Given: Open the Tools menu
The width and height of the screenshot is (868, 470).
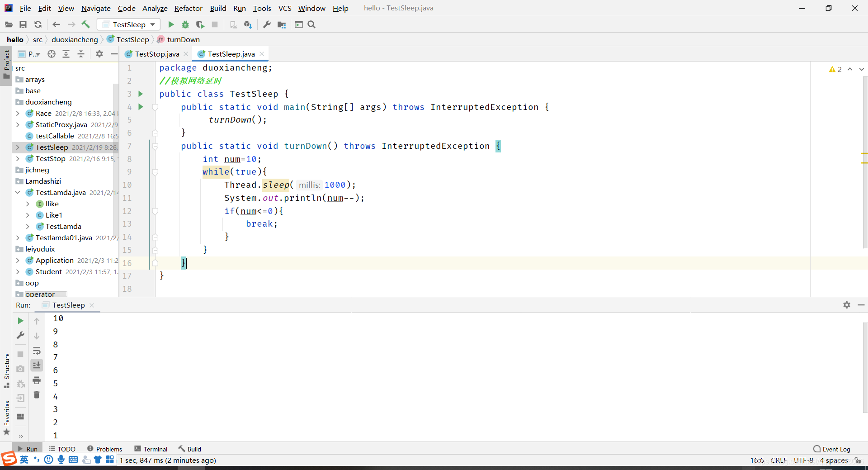Looking at the screenshot, I should [x=262, y=8].
